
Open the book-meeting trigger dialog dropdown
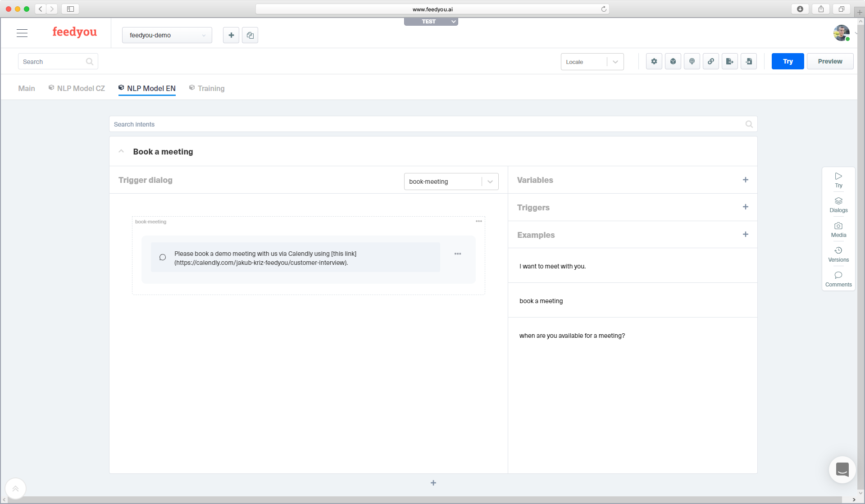(490, 182)
